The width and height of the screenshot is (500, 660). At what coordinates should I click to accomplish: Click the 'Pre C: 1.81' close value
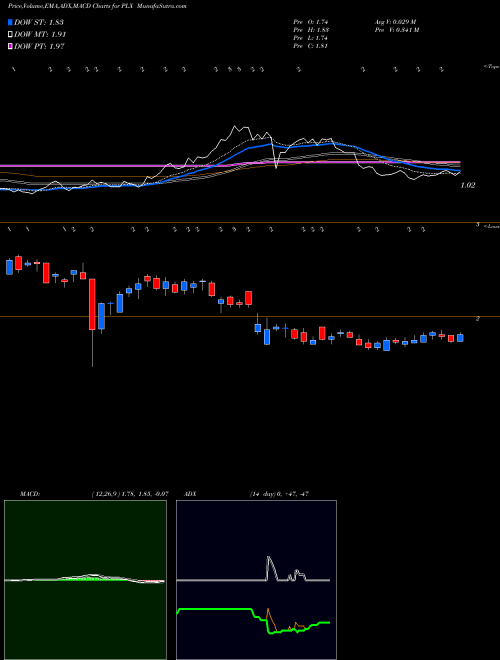point(311,46)
